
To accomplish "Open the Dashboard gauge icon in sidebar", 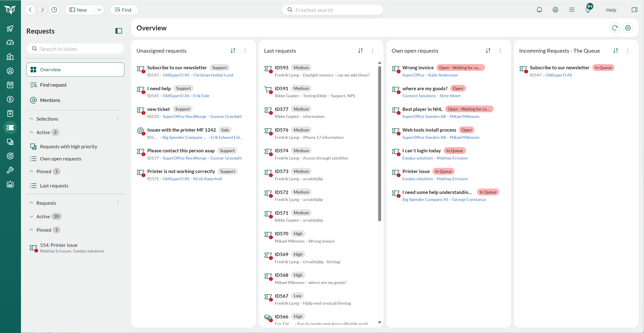I will (x=10, y=43).
